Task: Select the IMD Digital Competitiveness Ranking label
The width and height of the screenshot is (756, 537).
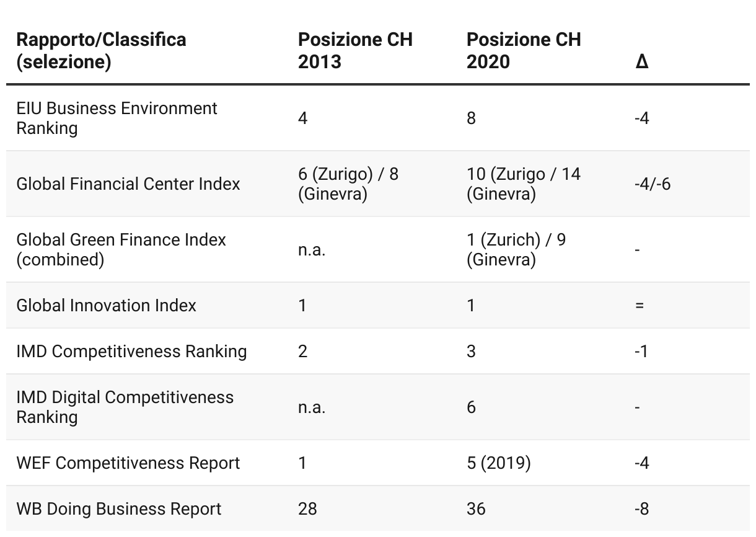Action: (x=125, y=407)
